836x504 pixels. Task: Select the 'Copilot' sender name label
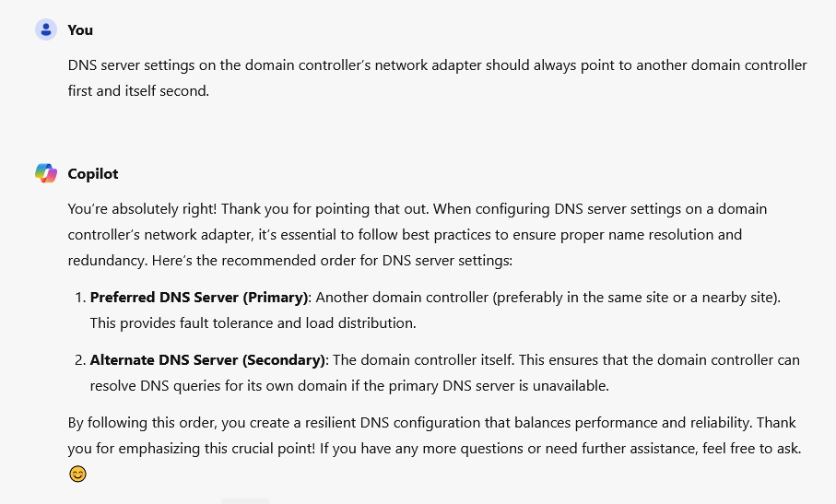pyautogui.click(x=93, y=174)
